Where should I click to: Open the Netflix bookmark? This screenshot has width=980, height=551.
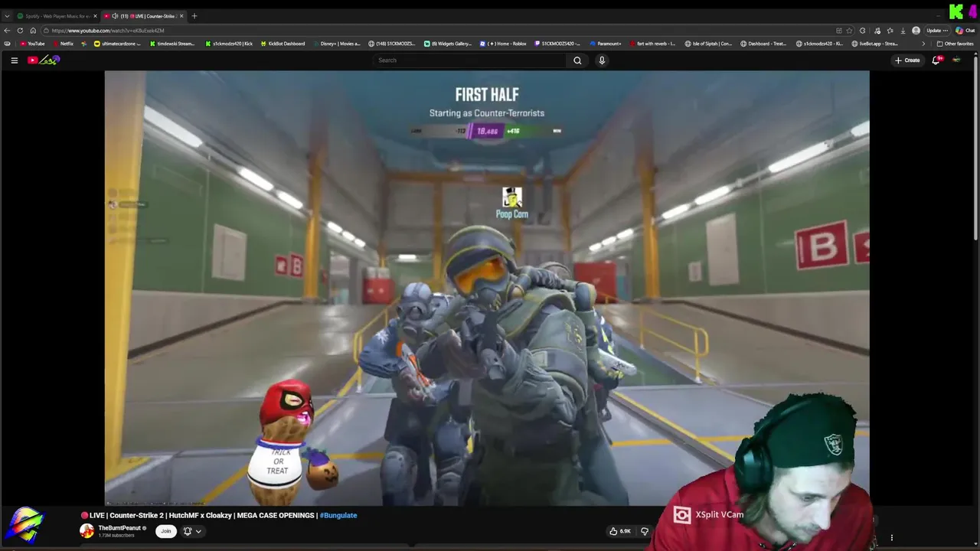pos(63,44)
